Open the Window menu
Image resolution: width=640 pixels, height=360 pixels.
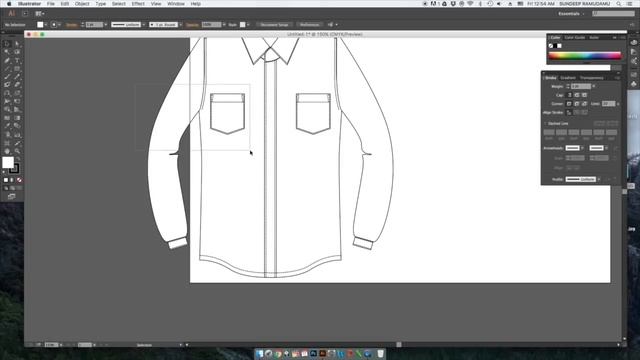176,4
